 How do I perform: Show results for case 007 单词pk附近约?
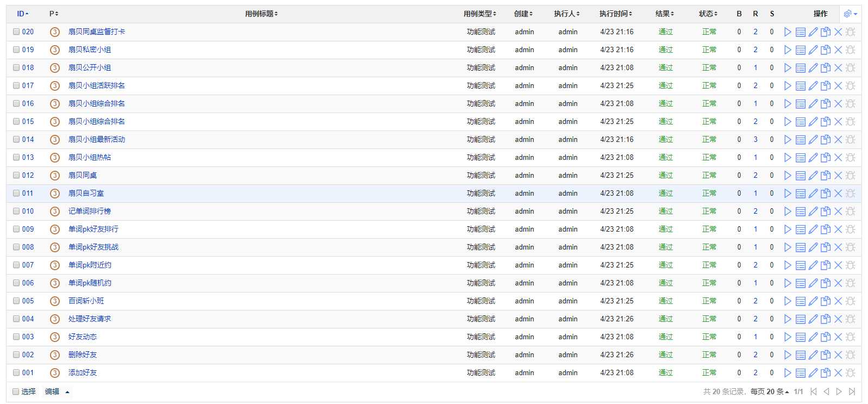point(801,265)
